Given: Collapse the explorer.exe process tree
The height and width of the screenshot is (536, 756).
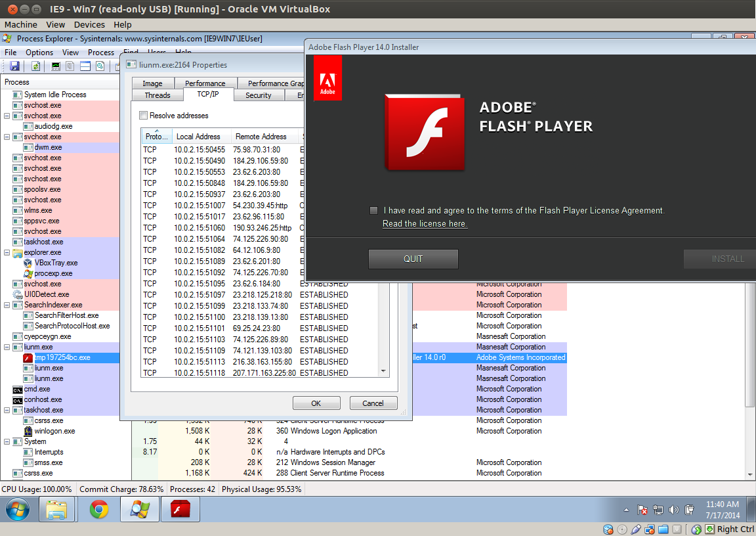Looking at the screenshot, I should click(7, 252).
